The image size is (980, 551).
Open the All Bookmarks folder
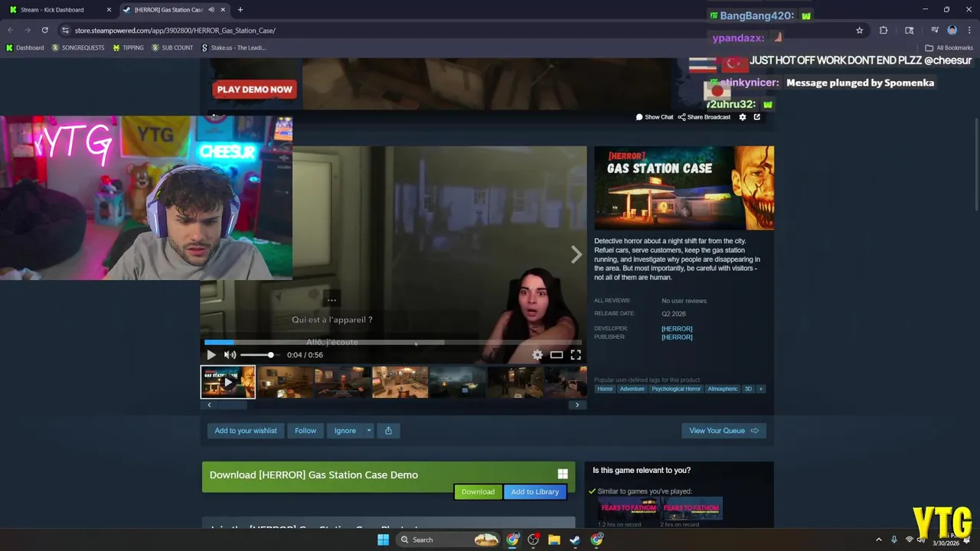[949, 47]
